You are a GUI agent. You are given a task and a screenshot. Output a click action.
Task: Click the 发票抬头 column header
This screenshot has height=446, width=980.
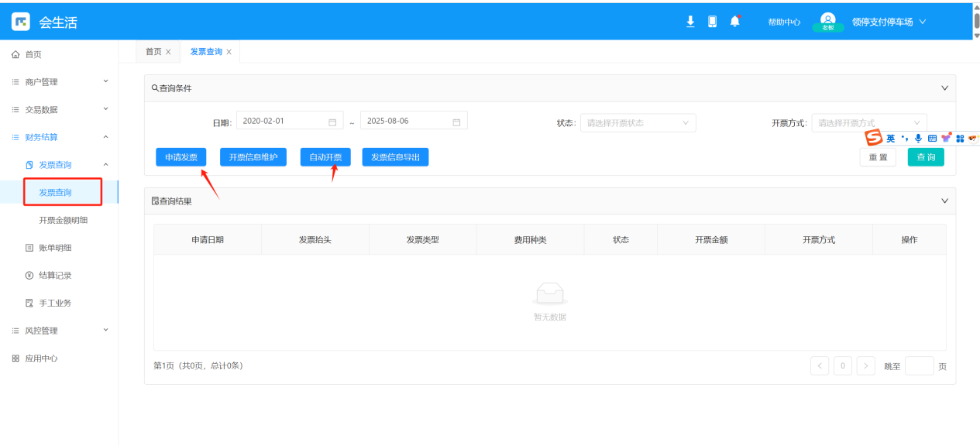click(315, 240)
